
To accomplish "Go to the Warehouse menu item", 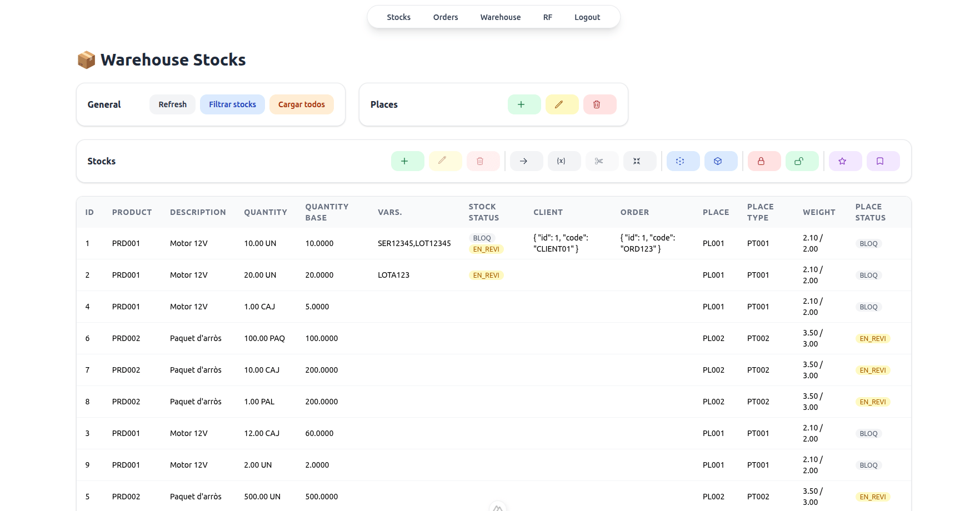I will (x=500, y=17).
